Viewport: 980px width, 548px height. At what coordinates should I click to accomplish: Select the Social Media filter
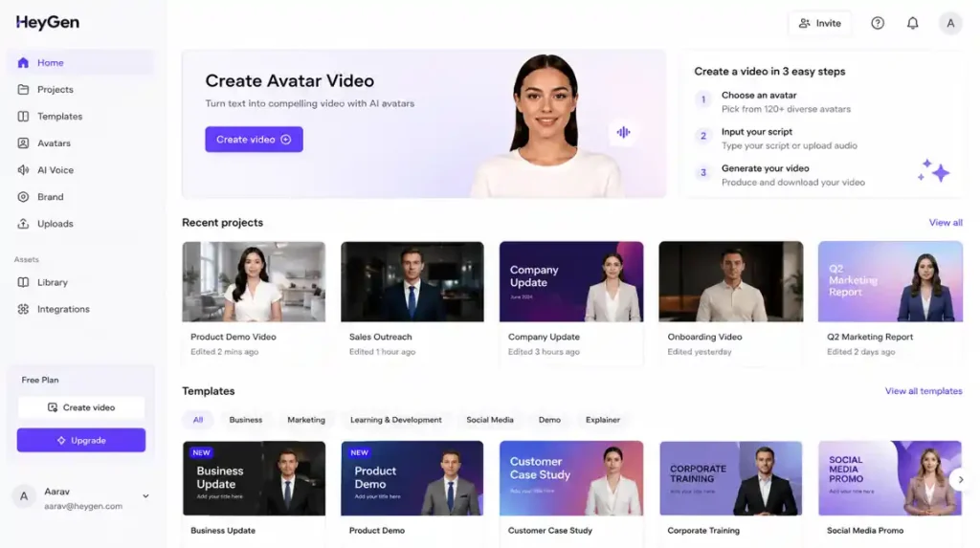[x=490, y=420]
